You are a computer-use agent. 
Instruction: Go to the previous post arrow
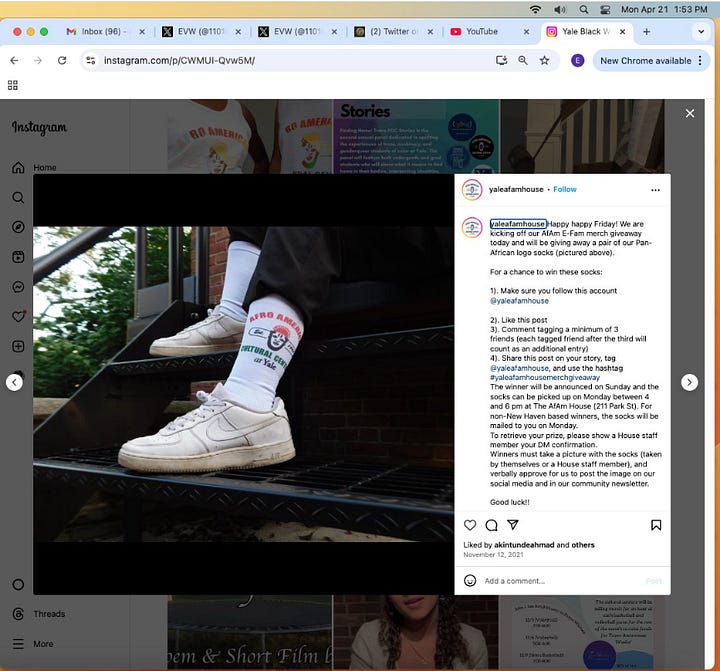click(14, 382)
